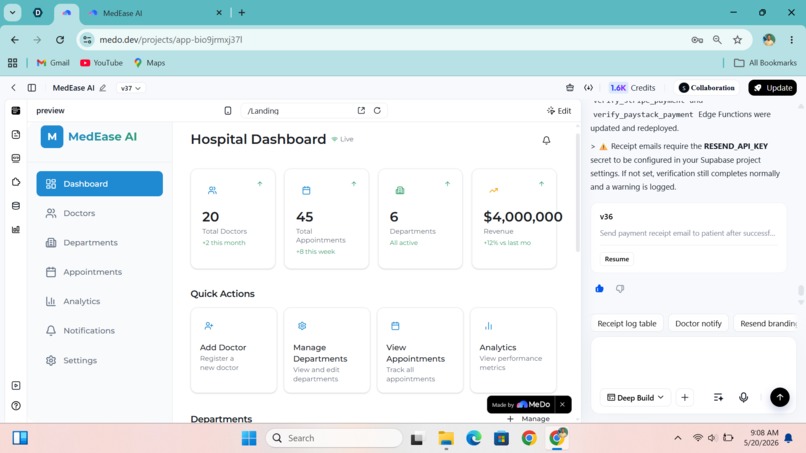Click the thumbs up feedback icon
The width and height of the screenshot is (806, 453).
(x=599, y=288)
